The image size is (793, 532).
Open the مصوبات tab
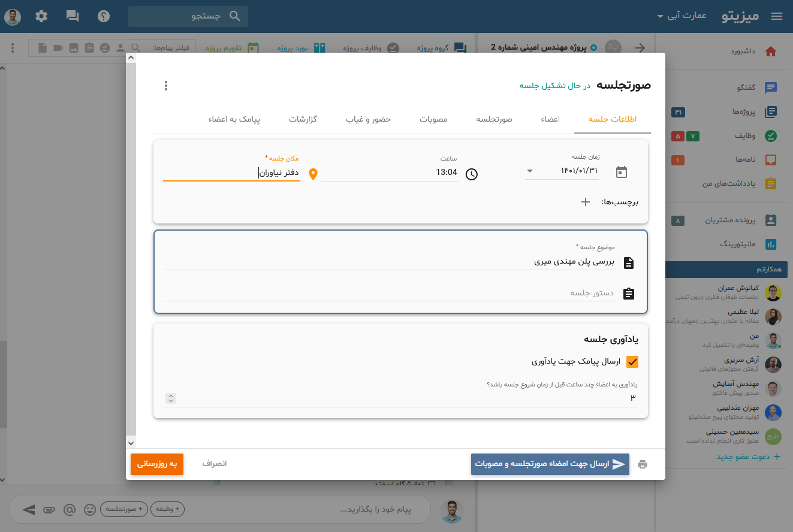[433, 119]
